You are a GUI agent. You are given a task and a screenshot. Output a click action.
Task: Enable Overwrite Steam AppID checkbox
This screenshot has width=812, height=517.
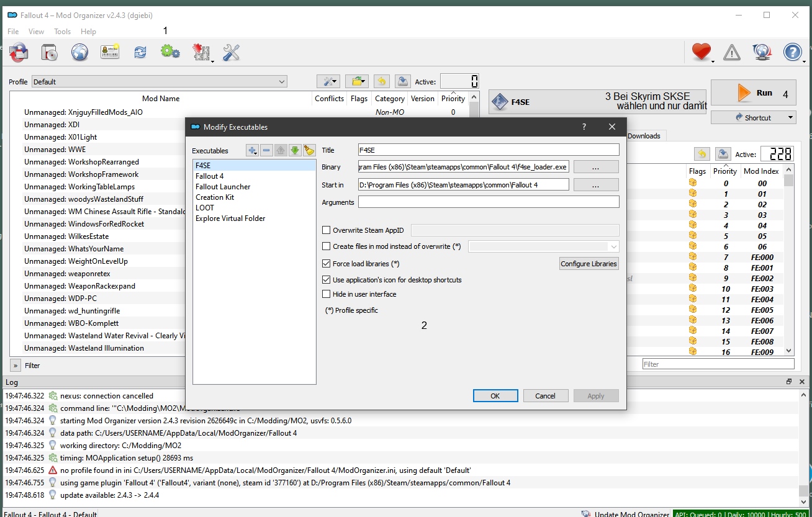pyautogui.click(x=327, y=230)
